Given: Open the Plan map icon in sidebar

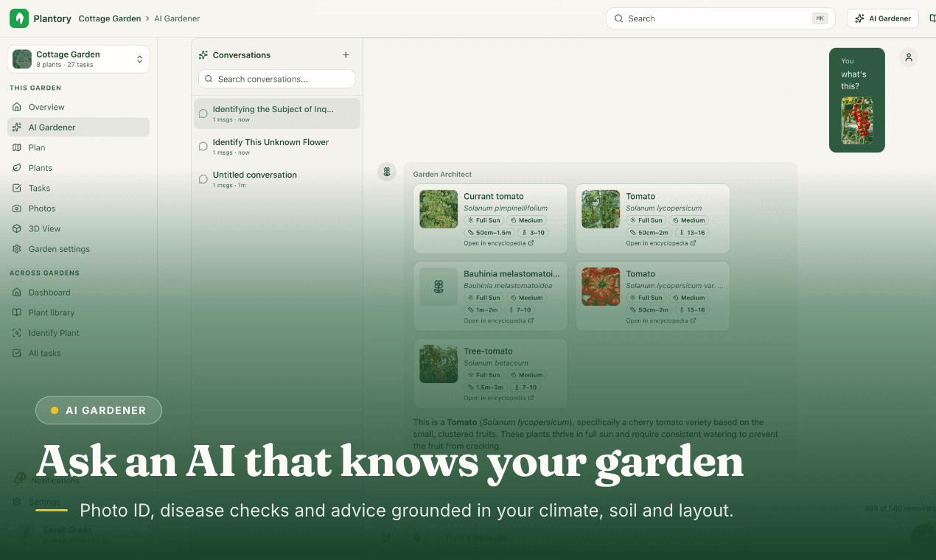Looking at the screenshot, I should 17,147.
